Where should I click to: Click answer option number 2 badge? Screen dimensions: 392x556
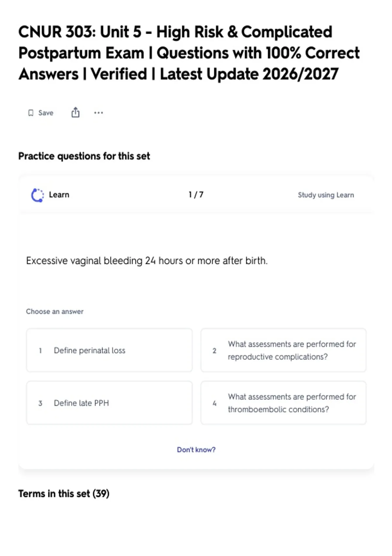coord(214,351)
